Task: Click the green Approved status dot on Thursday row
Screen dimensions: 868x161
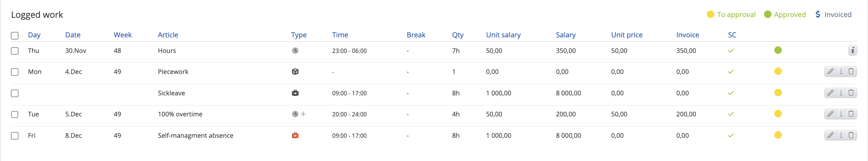Action: pos(778,50)
